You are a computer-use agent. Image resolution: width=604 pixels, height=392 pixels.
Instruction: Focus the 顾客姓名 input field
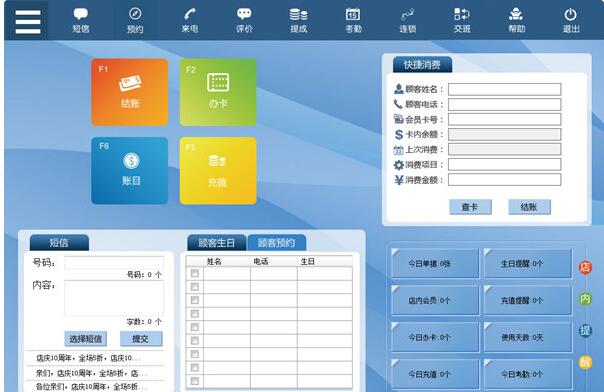point(504,89)
